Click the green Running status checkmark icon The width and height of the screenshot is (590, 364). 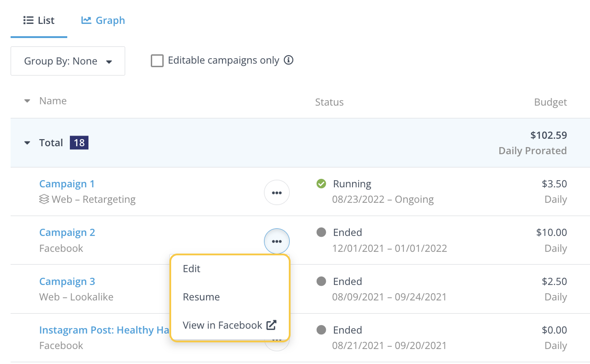[x=322, y=184]
